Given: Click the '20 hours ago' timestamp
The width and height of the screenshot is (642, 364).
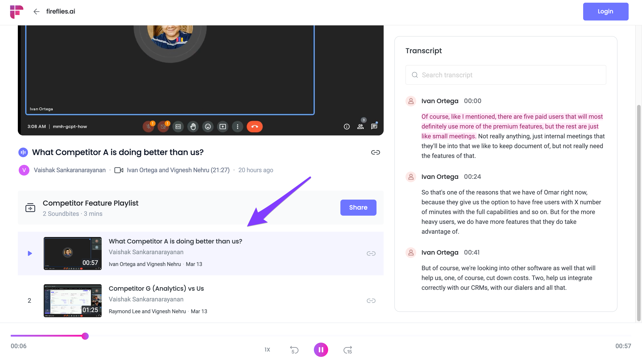Looking at the screenshot, I should [256, 170].
